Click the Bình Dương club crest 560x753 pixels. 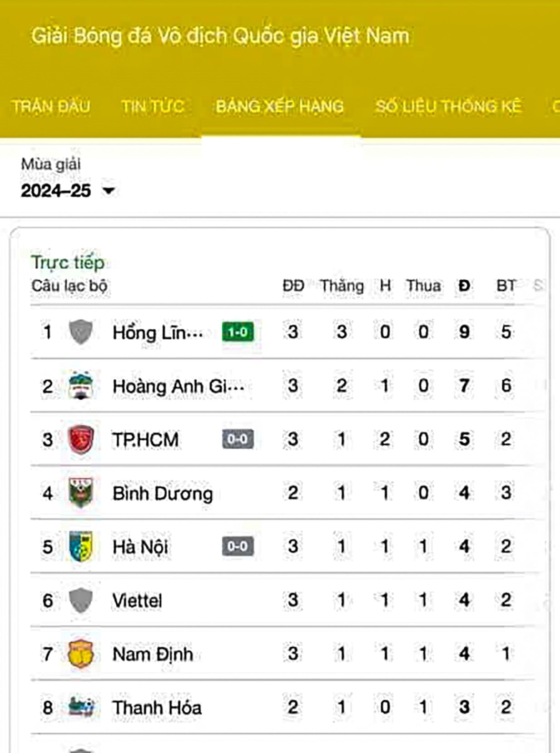[x=81, y=493]
